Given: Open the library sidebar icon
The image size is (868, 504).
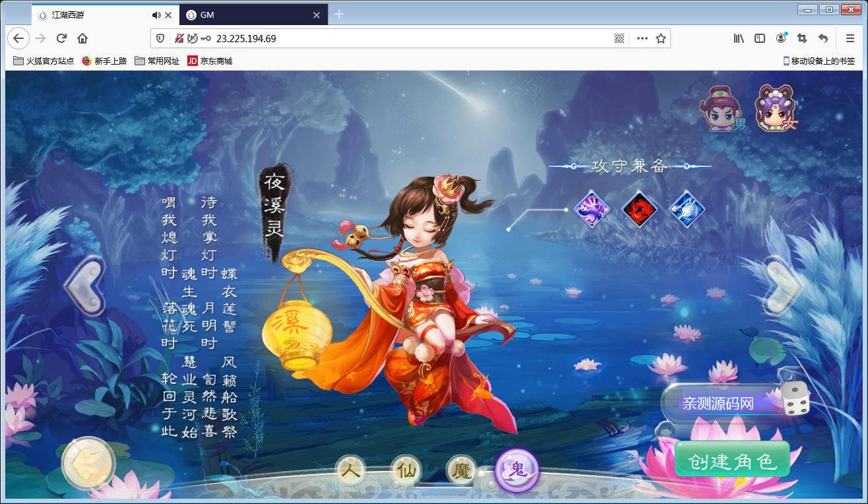Looking at the screenshot, I should point(739,38).
